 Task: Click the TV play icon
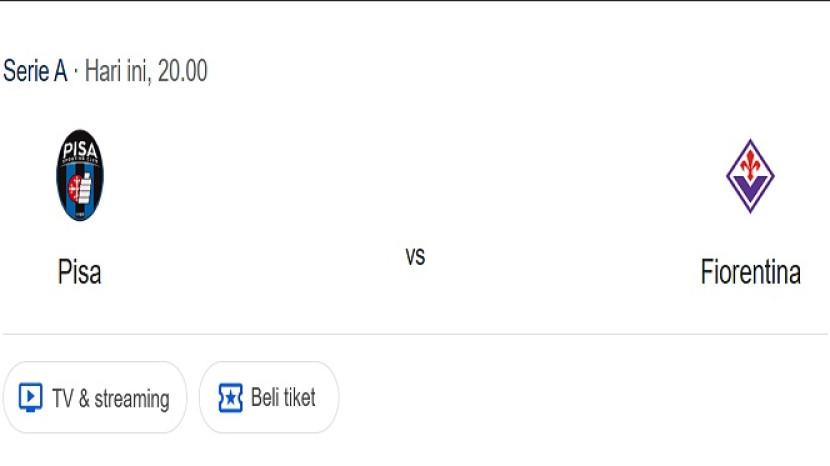31,398
